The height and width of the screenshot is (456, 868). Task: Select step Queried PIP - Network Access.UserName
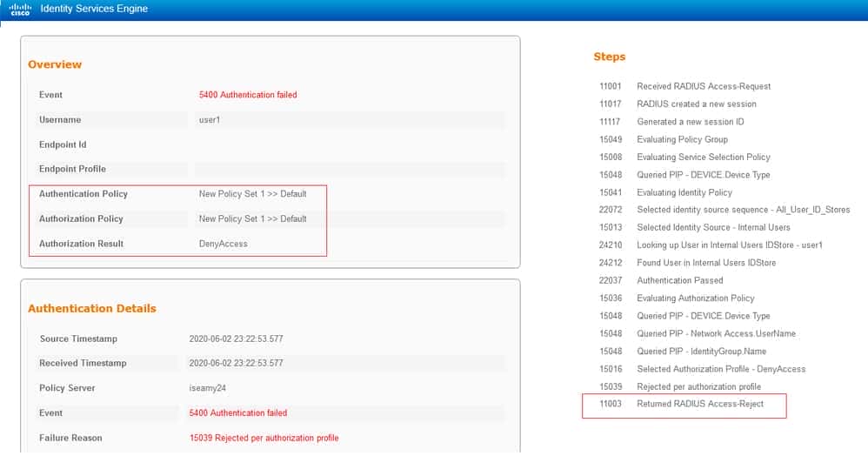[698, 333]
